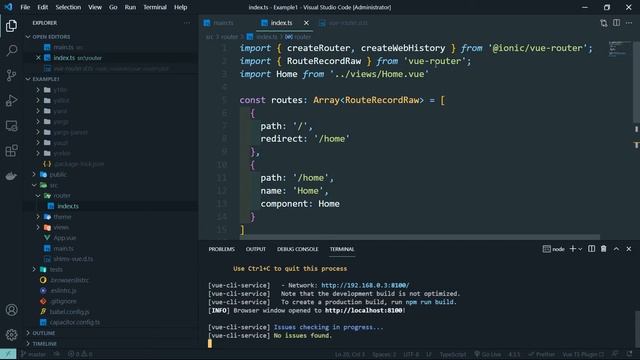The width and height of the screenshot is (640, 360).
Task: Open the Docker view whale icon
Action: [x=11, y=176]
